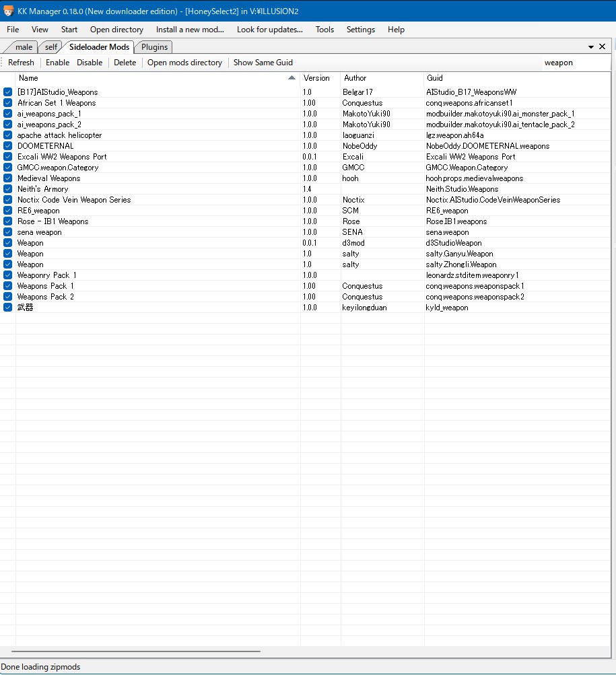616x675 pixels.
Task: Click Install a new mod...
Action: (190, 29)
